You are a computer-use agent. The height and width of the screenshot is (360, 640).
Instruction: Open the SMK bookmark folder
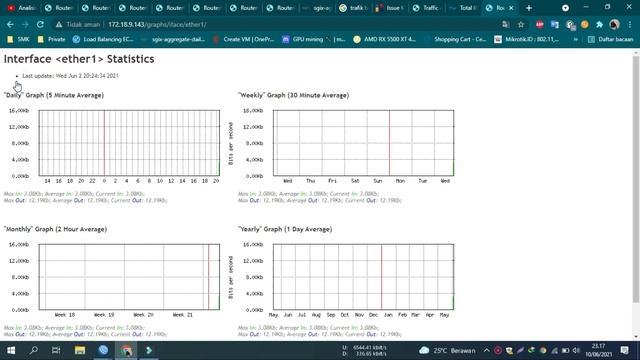(18, 39)
